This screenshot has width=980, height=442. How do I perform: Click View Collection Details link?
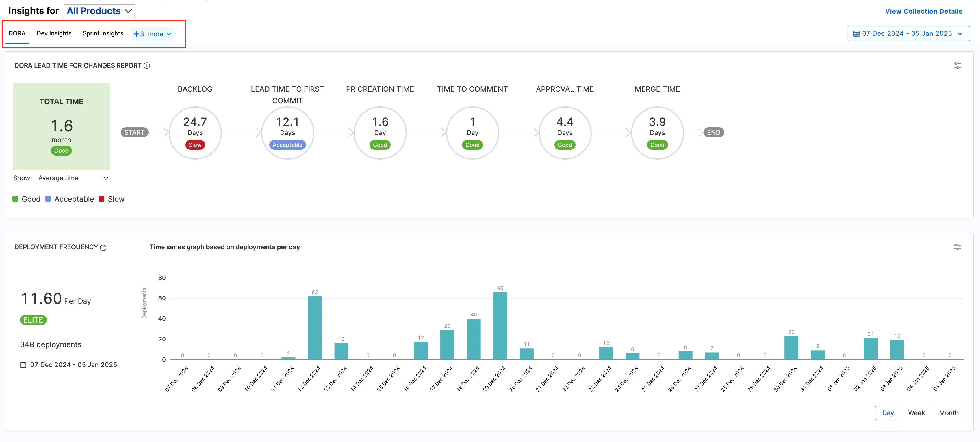coord(923,12)
